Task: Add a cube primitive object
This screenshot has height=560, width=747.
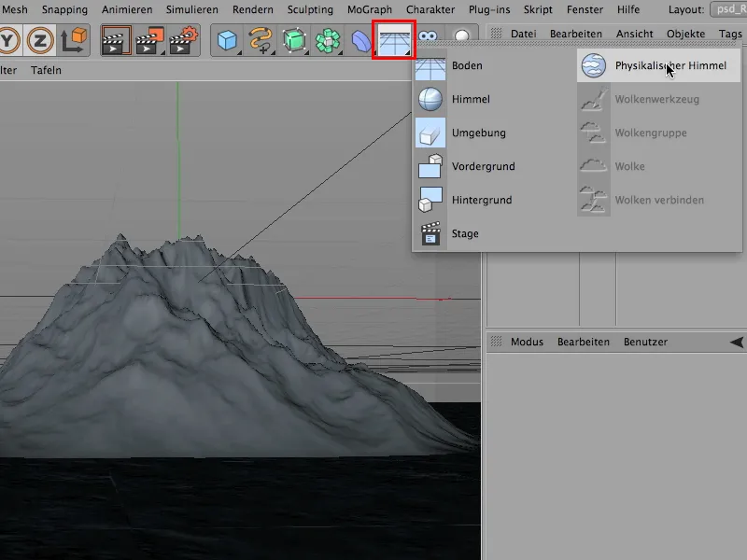Action: tap(227, 41)
